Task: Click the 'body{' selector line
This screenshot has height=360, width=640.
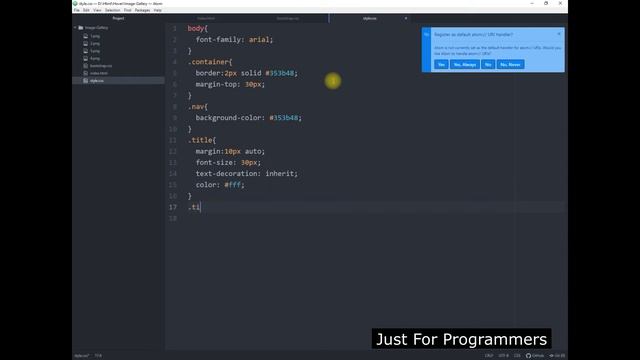Action: pyautogui.click(x=198, y=29)
